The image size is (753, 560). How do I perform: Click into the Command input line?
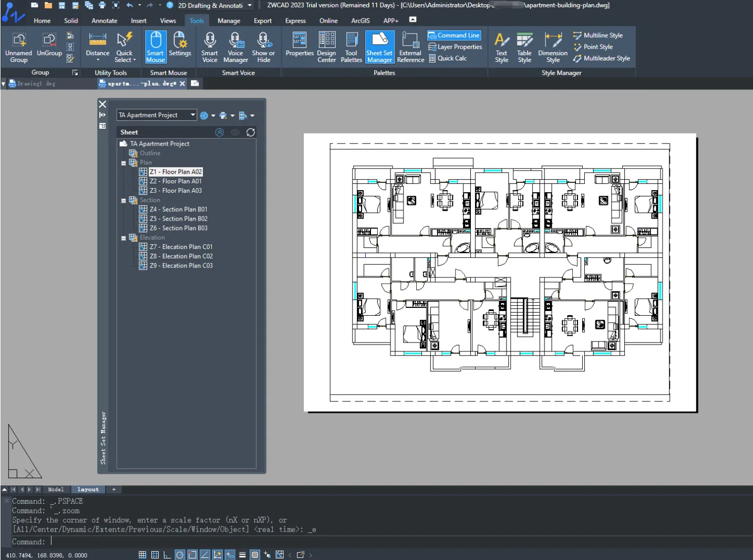click(368, 542)
